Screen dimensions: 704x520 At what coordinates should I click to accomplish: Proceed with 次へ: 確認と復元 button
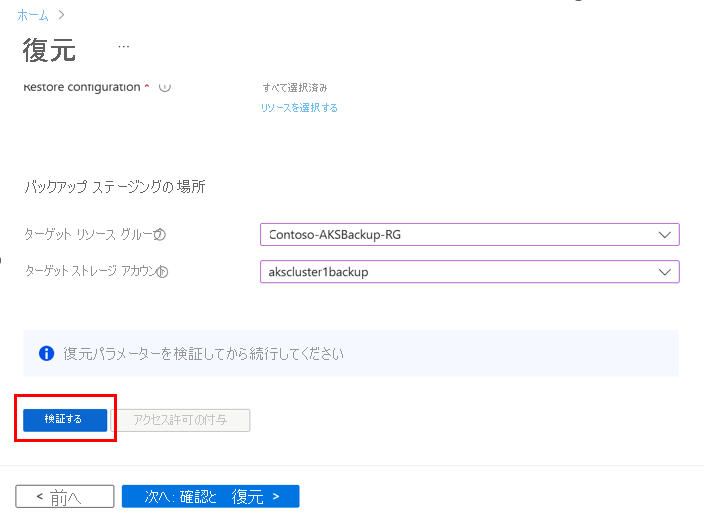coord(211,496)
